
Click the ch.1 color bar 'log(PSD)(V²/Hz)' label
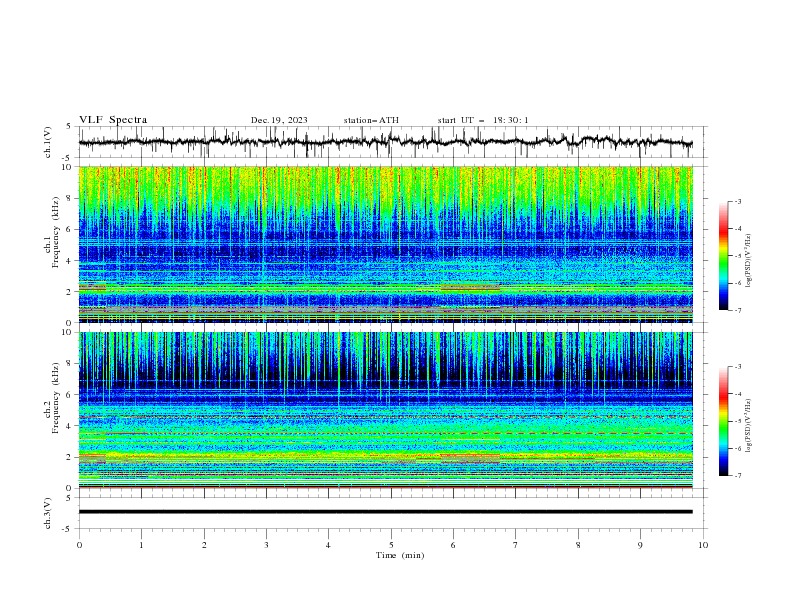pyautogui.click(x=749, y=261)
